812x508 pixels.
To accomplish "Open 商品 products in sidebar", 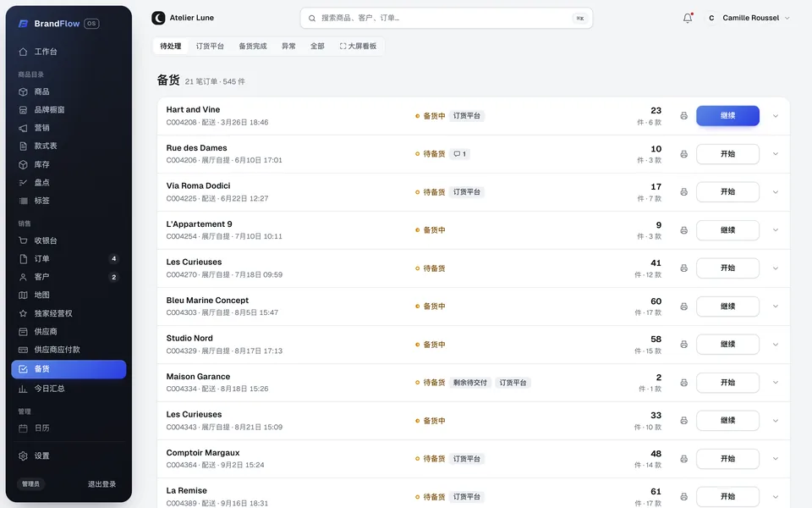I will pos(69,91).
